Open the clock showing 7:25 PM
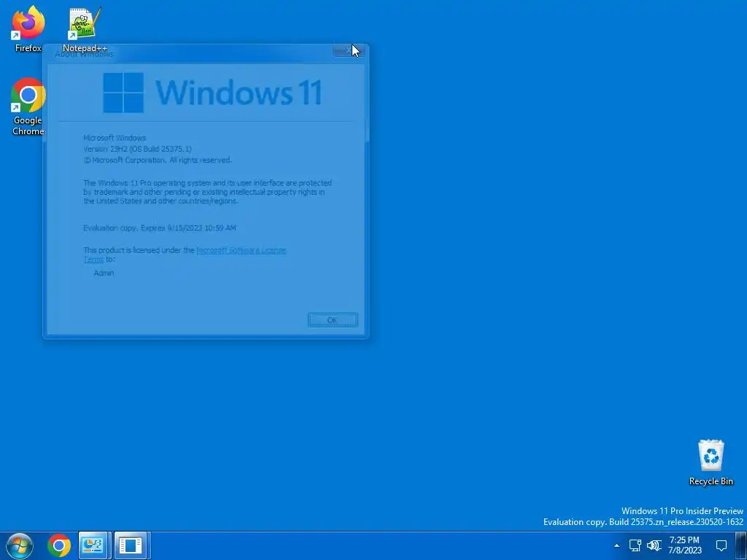The image size is (747, 560). tap(684, 545)
